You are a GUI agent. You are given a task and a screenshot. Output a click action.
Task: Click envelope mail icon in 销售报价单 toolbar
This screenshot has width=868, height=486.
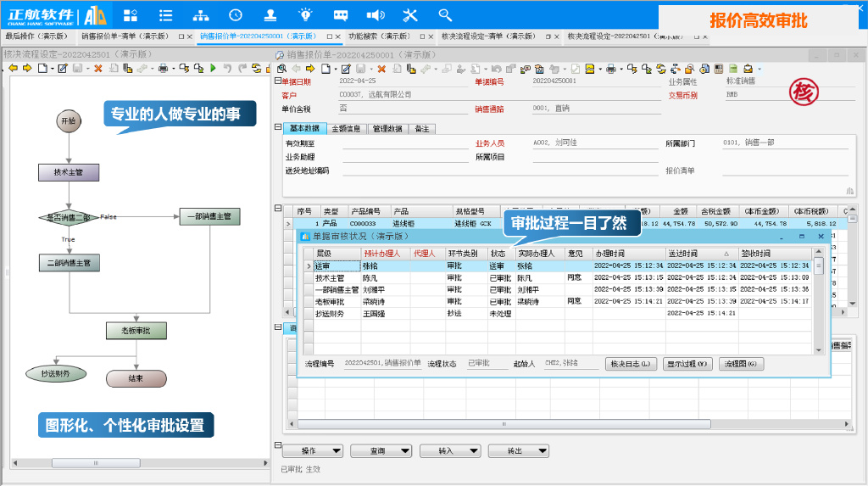click(x=748, y=69)
